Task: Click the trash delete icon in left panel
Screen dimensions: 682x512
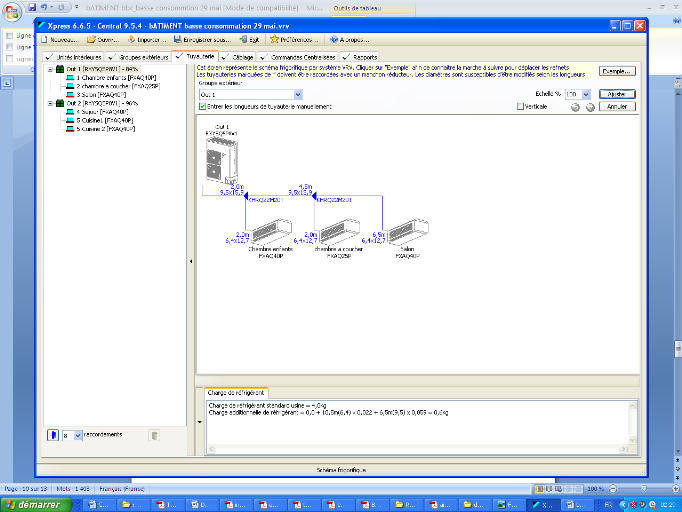Action: [x=154, y=435]
